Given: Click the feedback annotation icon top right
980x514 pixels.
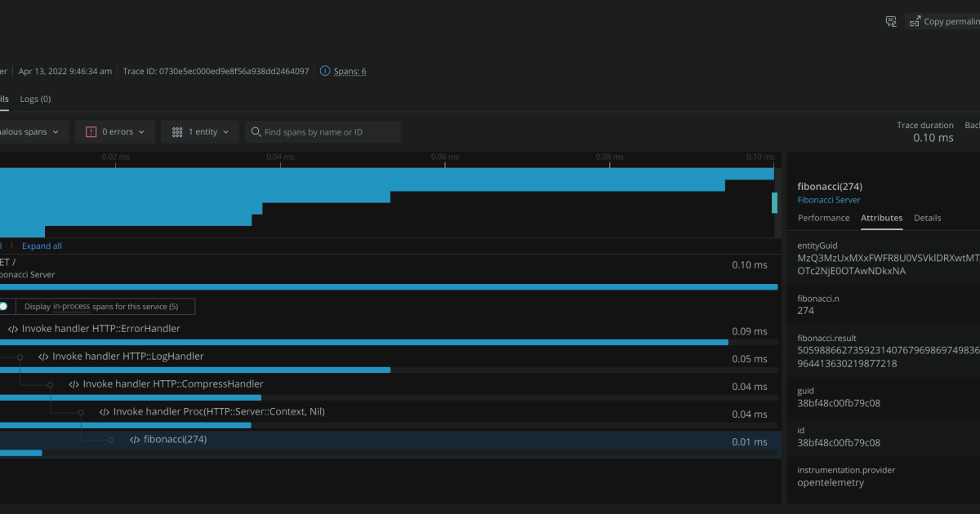Looking at the screenshot, I should point(891,21).
